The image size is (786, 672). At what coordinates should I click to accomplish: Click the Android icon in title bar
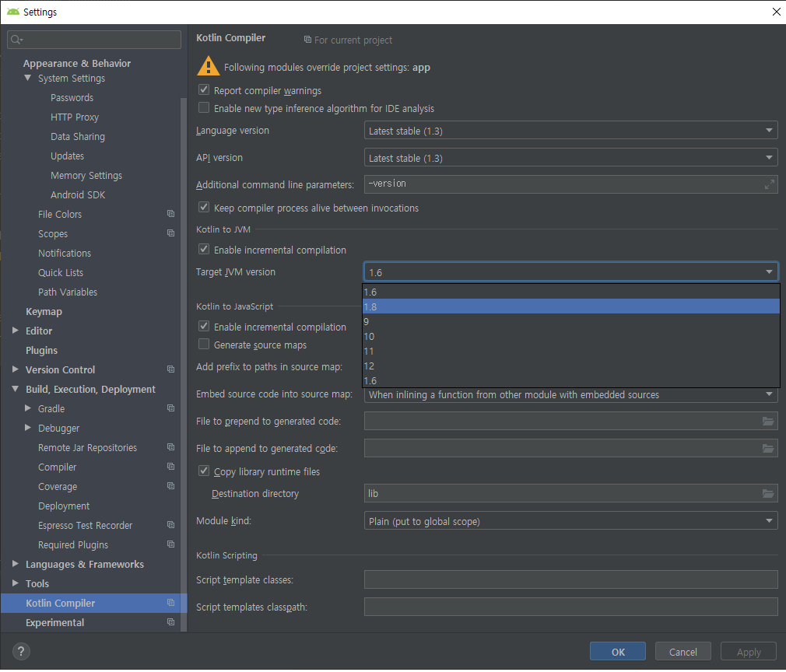[x=13, y=12]
